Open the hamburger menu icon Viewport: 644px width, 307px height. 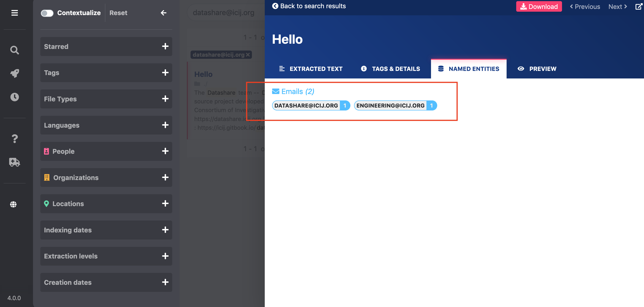pyautogui.click(x=14, y=13)
